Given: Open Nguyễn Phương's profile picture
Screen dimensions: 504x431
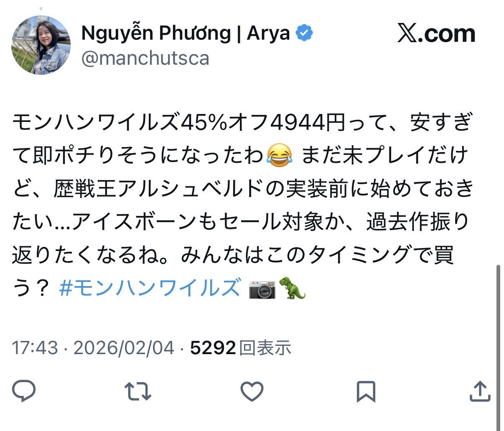Looking at the screenshot, I should [41, 46].
